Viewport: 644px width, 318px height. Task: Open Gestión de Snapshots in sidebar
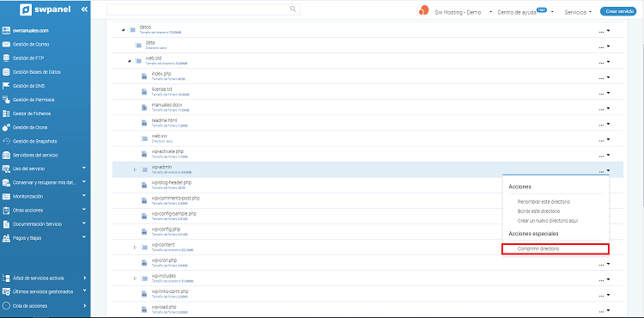tap(35, 141)
